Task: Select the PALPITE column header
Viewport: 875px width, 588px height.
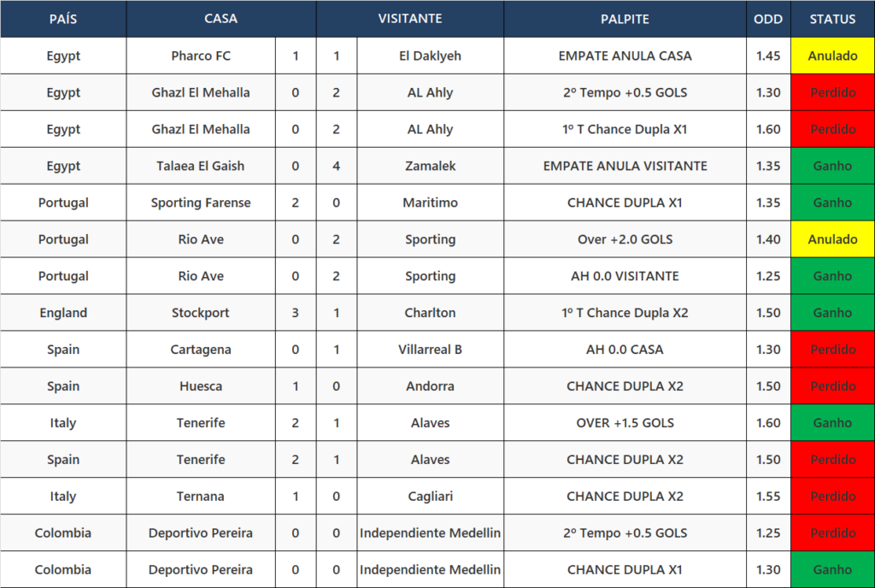Action: [x=625, y=19]
